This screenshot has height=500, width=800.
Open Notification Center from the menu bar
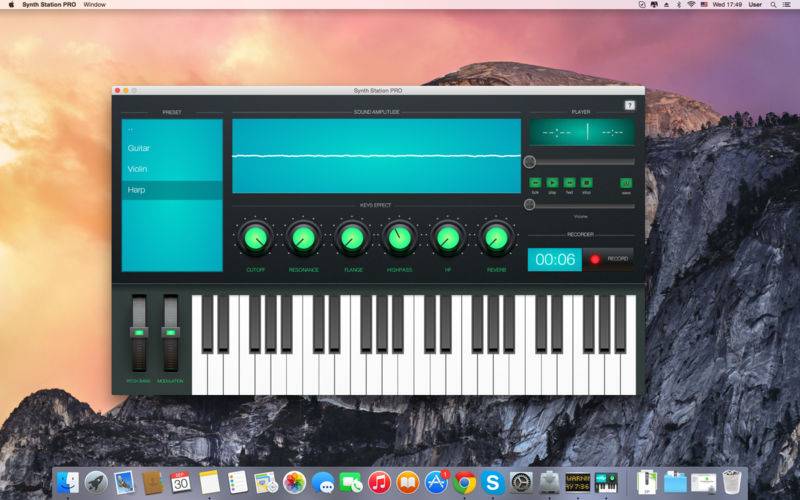(x=787, y=5)
